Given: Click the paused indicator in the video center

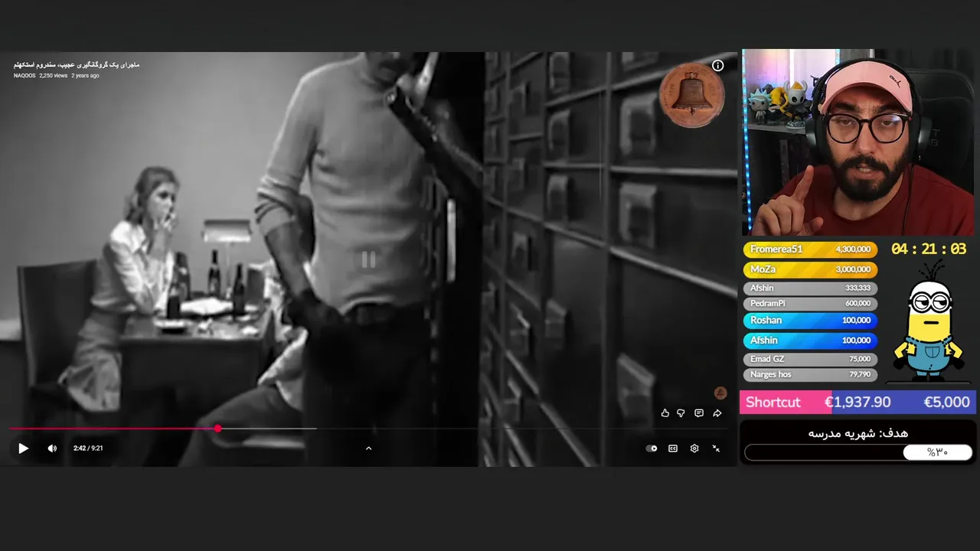Looking at the screenshot, I should tap(368, 260).
